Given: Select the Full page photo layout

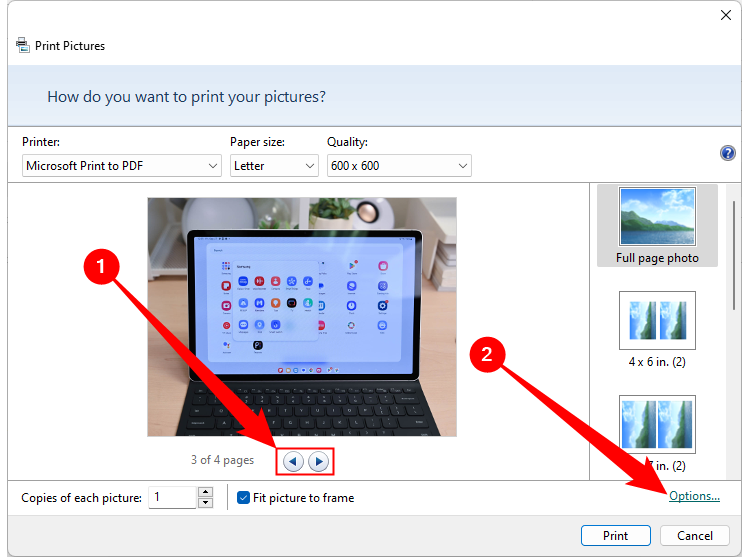Looking at the screenshot, I should 657,226.
